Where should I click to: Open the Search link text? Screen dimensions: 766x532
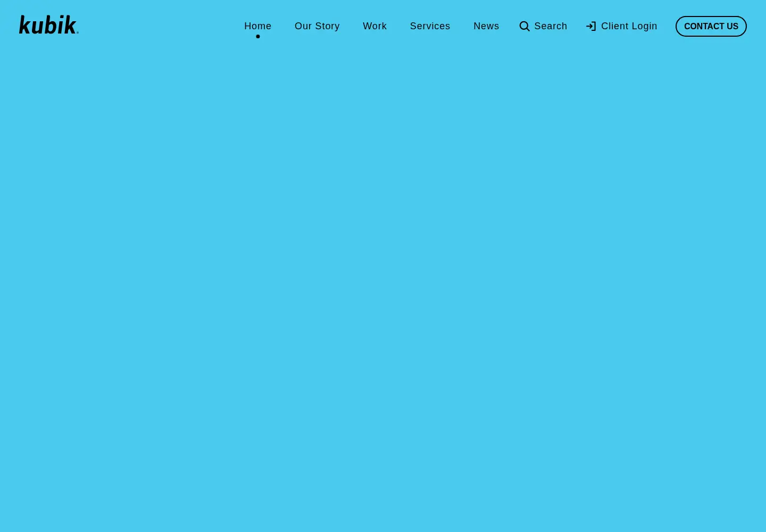[x=551, y=26]
